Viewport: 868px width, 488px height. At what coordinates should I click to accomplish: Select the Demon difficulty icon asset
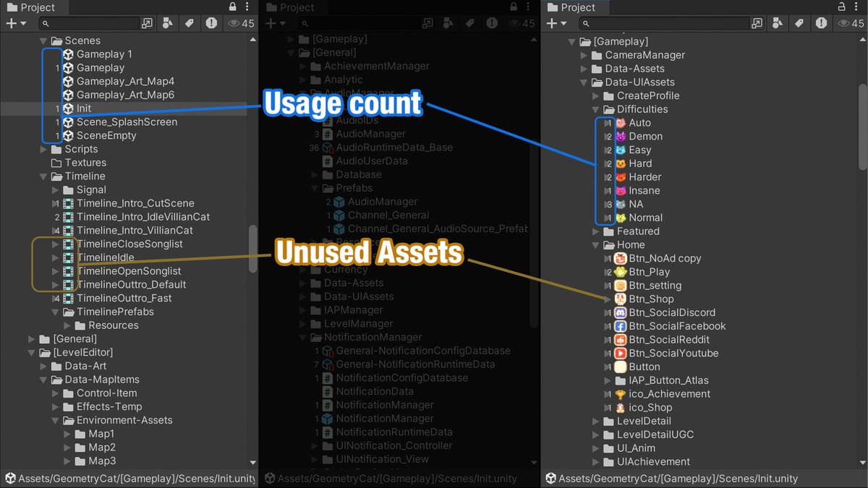(645, 137)
